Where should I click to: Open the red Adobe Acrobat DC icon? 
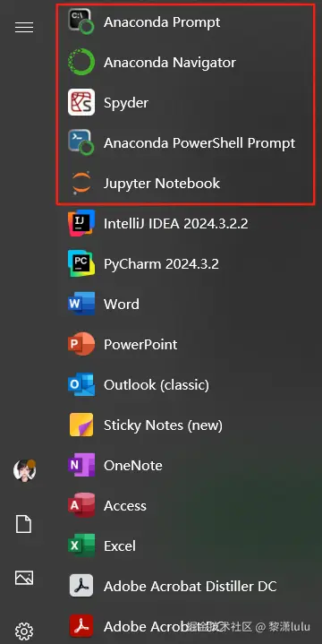(81, 625)
